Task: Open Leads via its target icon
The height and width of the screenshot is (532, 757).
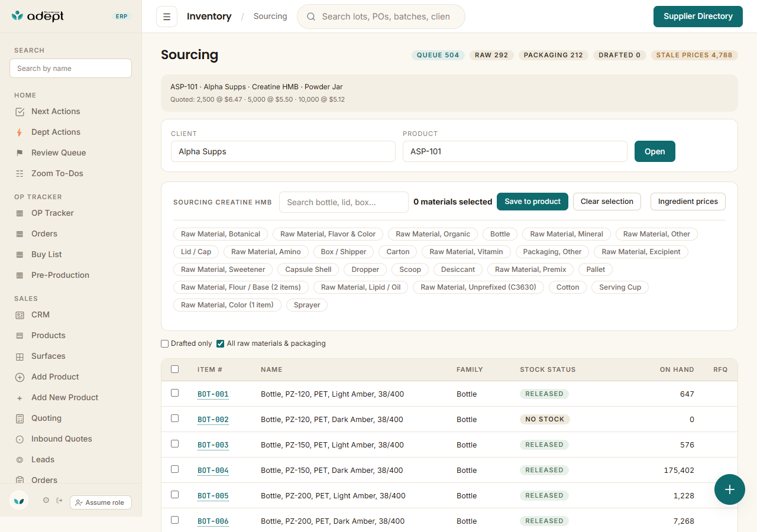Action: (x=20, y=460)
